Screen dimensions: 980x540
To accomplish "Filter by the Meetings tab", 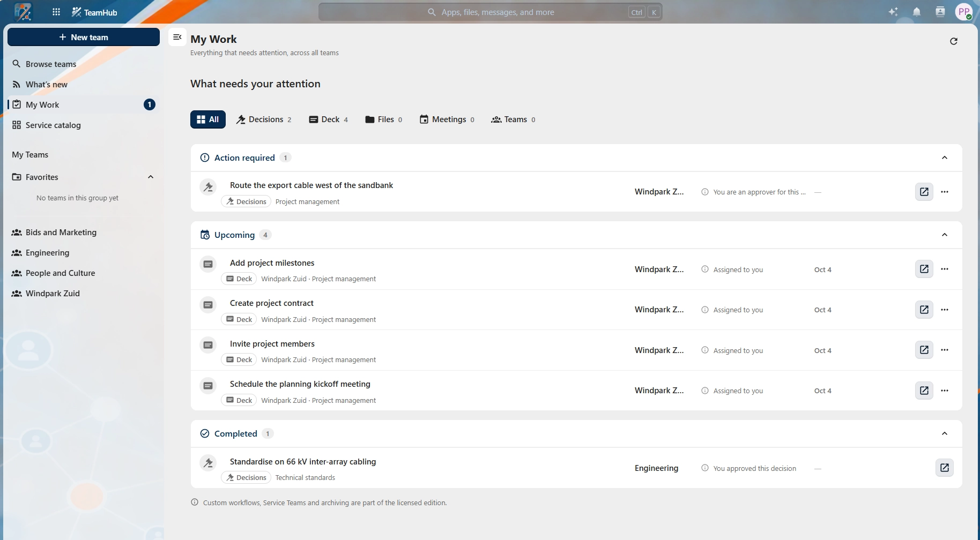I will 447,119.
